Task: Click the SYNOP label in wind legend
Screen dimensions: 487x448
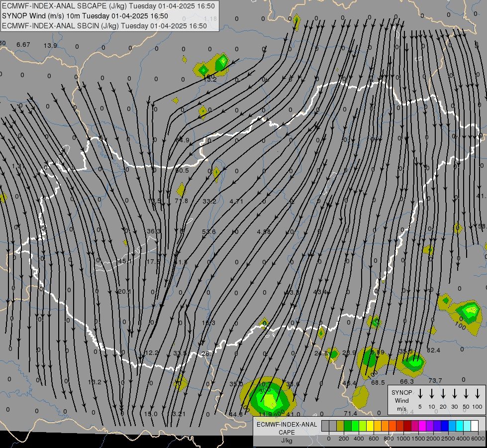Action: click(401, 392)
